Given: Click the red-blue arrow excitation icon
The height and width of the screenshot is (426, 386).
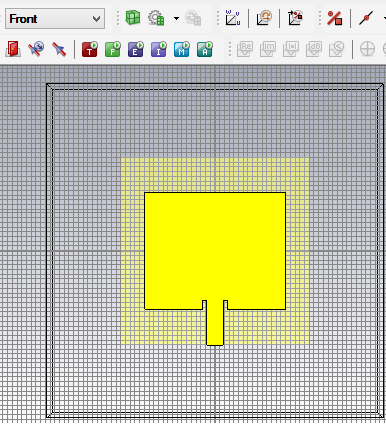Looking at the screenshot, I should (59, 49).
